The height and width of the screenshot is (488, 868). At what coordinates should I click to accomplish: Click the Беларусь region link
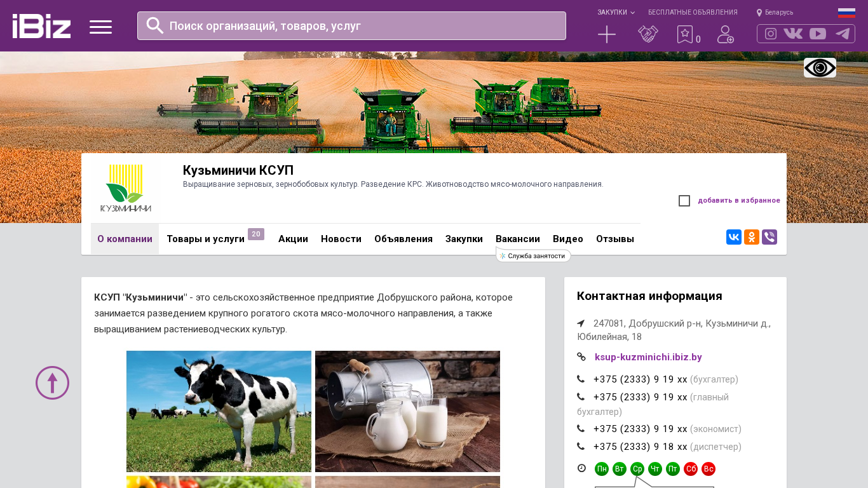coord(779,13)
